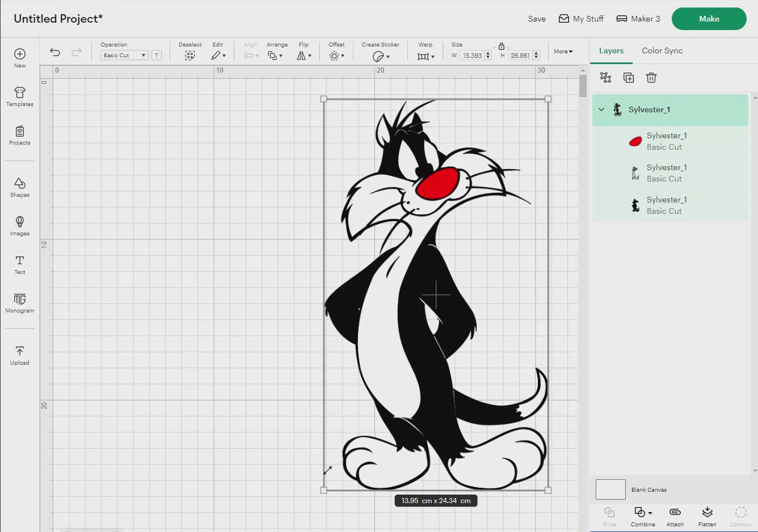Click the Width size field
Image resolution: width=758 pixels, height=532 pixels.
click(472, 56)
